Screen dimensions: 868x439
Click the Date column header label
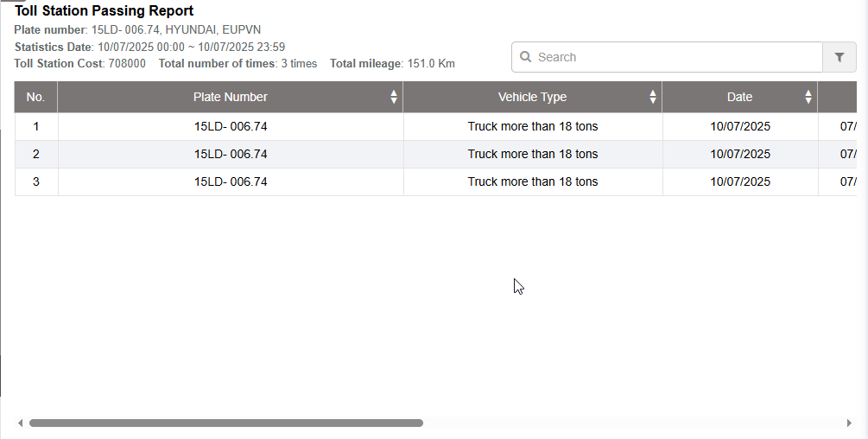pyautogui.click(x=739, y=97)
